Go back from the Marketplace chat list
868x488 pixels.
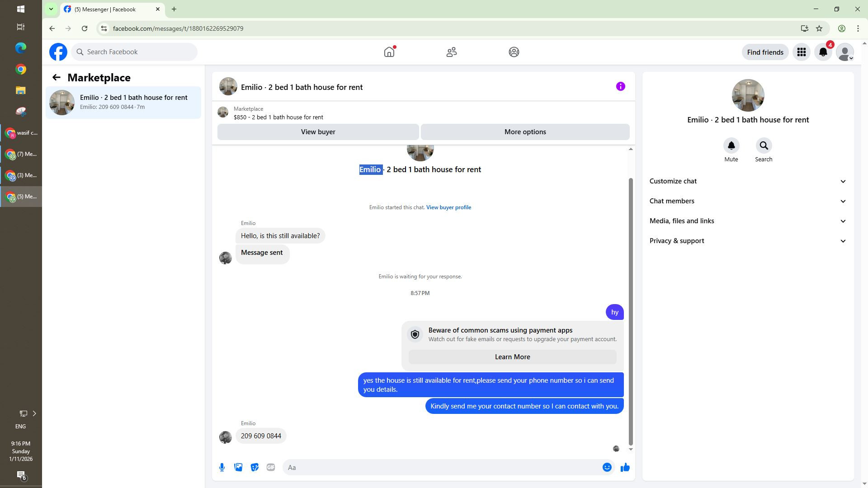(x=56, y=77)
